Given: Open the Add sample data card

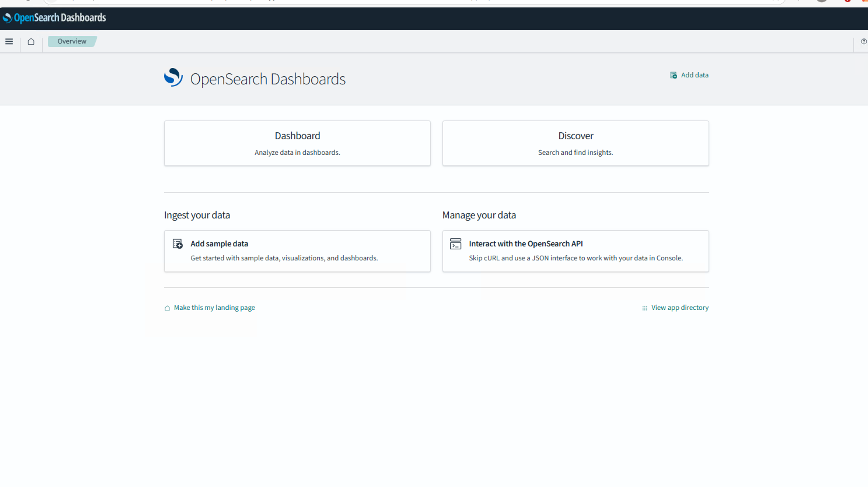Looking at the screenshot, I should click(x=297, y=251).
